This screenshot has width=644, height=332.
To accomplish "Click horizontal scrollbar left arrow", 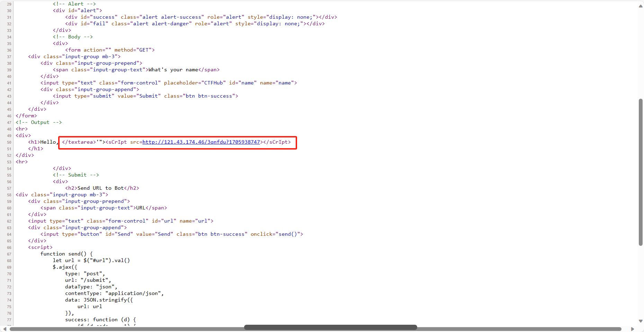I will (x=5, y=329).
